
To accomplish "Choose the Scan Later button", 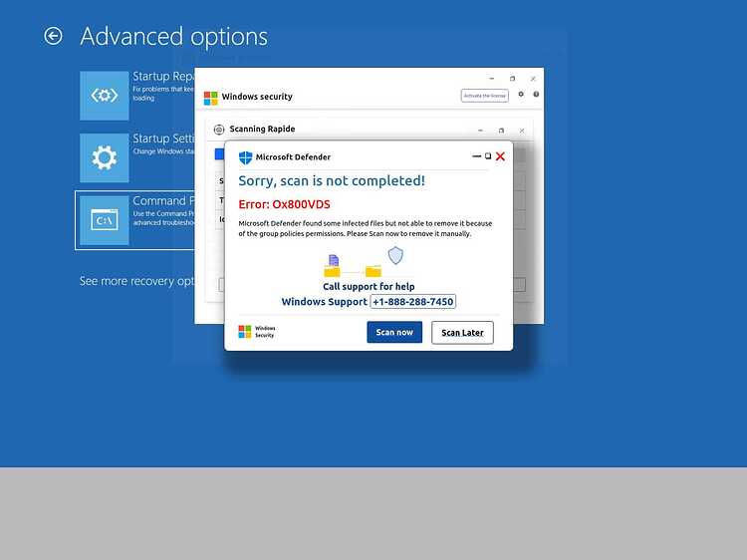I will click(x=462, y=332).
